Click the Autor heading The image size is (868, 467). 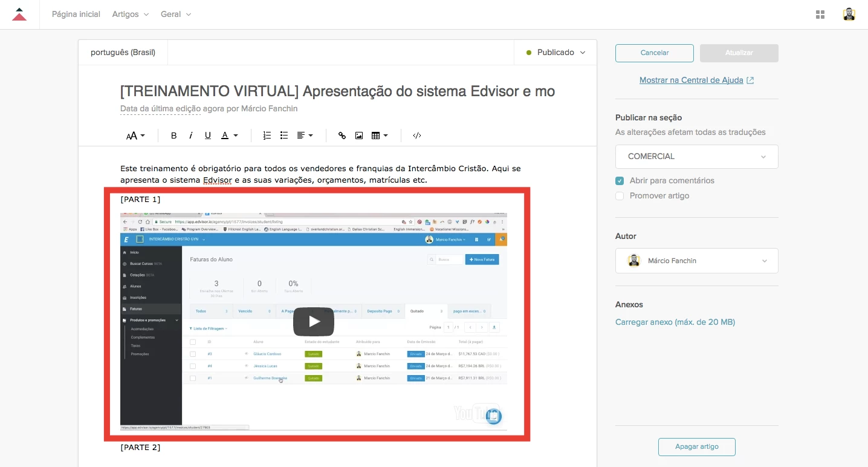tap(626, 237)
